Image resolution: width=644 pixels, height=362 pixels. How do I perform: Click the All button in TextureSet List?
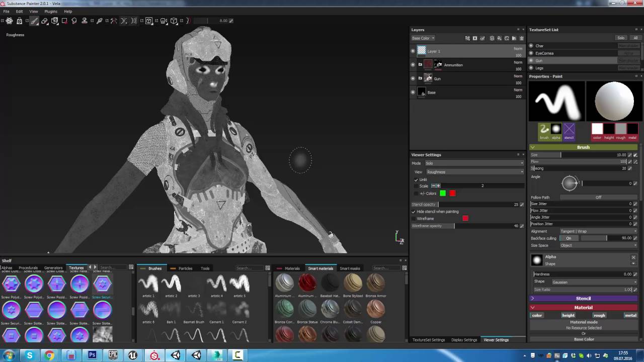[x=635, y=38]
